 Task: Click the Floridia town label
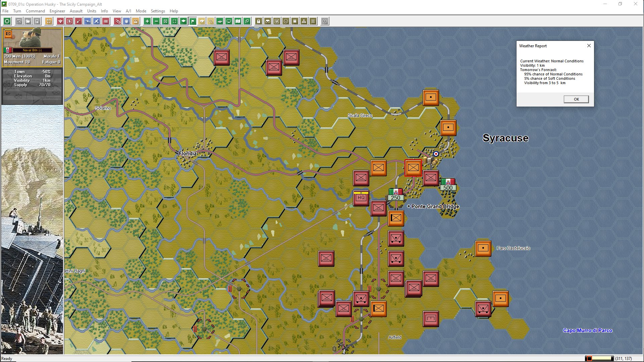tap(187, 154)
